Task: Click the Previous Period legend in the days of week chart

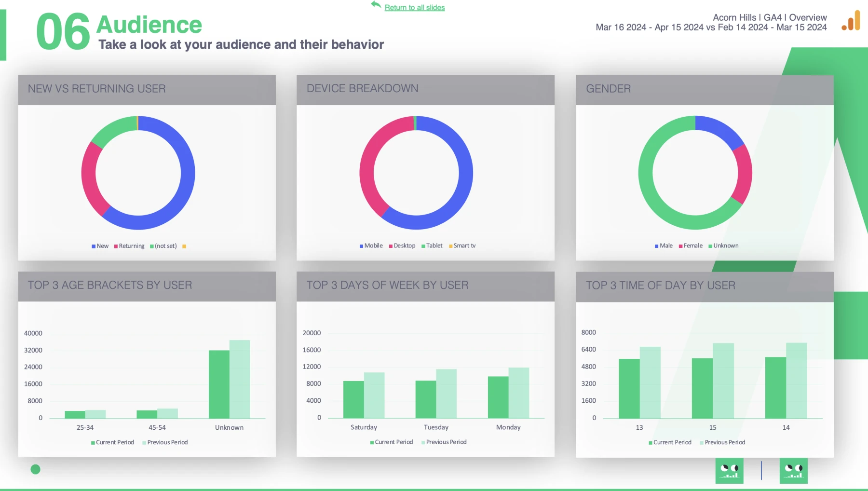Action: [444, 442]
